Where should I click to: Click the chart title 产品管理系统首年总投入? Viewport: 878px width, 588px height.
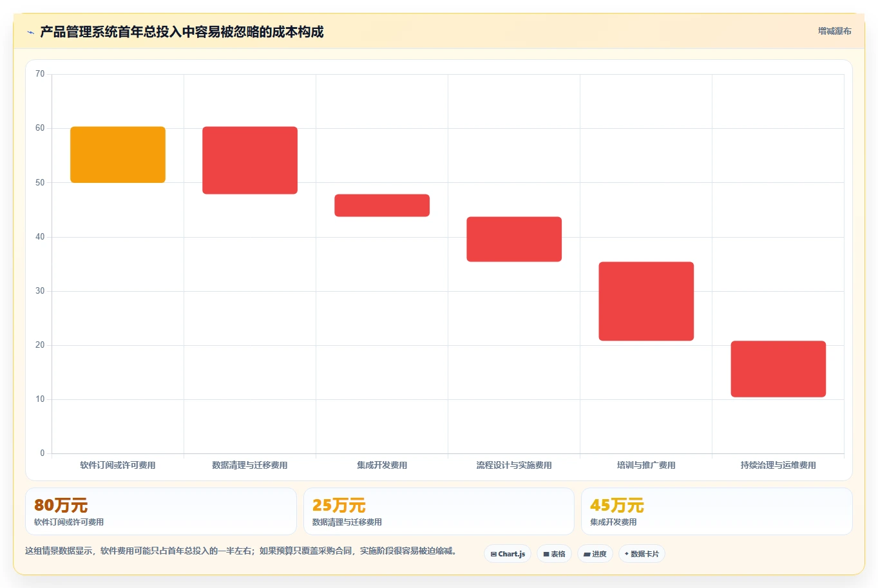click(182, 32)
